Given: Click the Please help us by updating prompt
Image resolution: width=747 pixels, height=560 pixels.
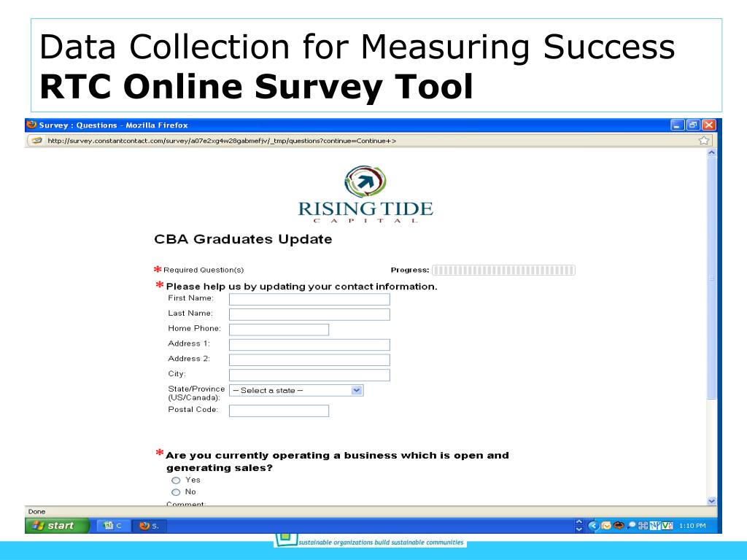Looking at the screenshot, I should pyautogui.click(x=301, y=287).
